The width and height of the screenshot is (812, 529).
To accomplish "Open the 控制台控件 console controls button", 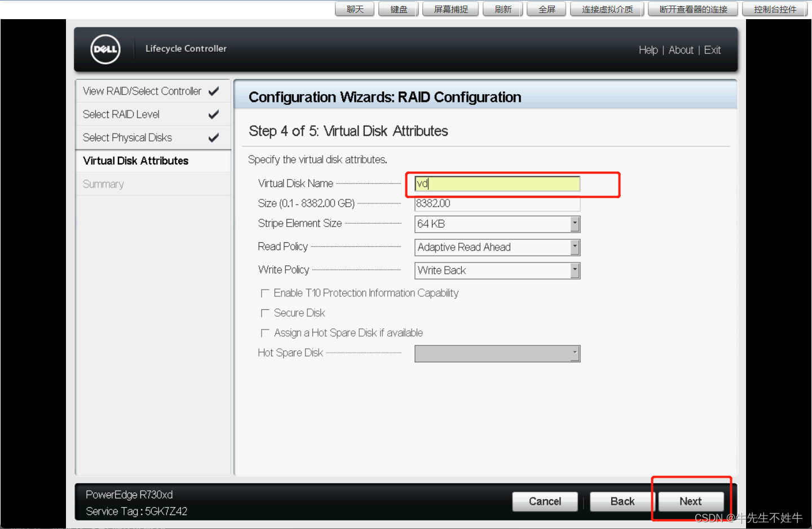I will click(x=775, y=9).
